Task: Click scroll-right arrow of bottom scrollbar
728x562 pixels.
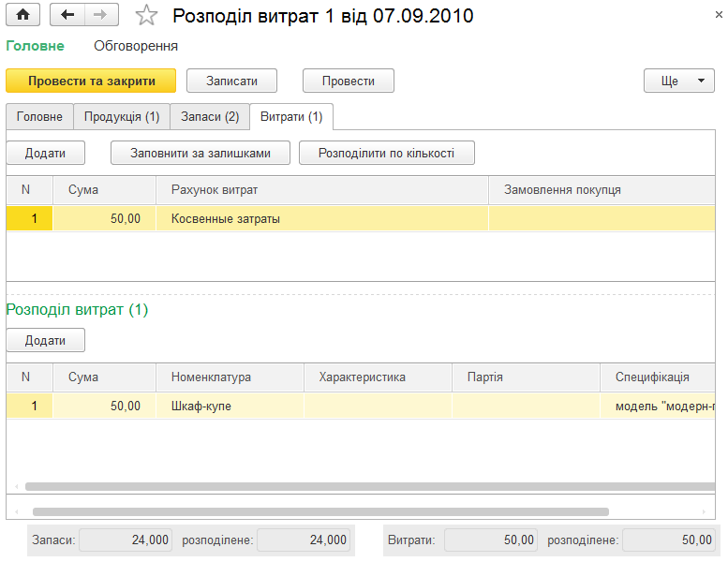Action: [x=704, y=511]
